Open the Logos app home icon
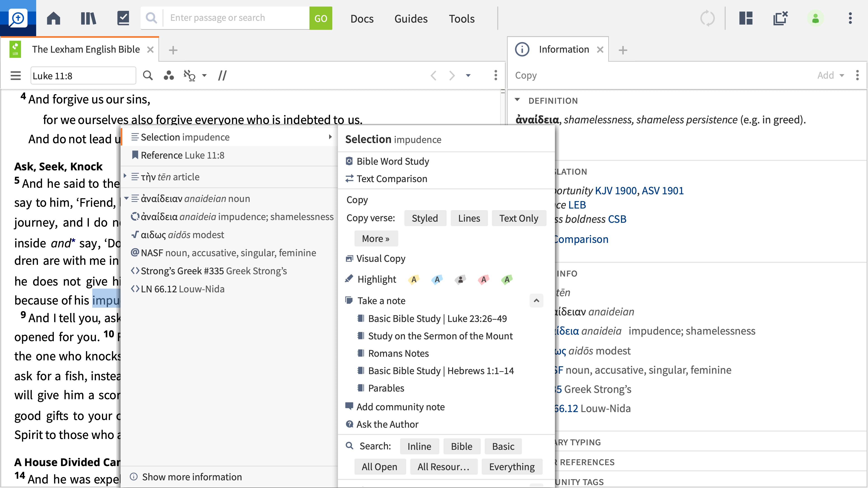Image resolution: width=868 pixels, height=488 pixels. pyautogui.click(x=18, y=18)
